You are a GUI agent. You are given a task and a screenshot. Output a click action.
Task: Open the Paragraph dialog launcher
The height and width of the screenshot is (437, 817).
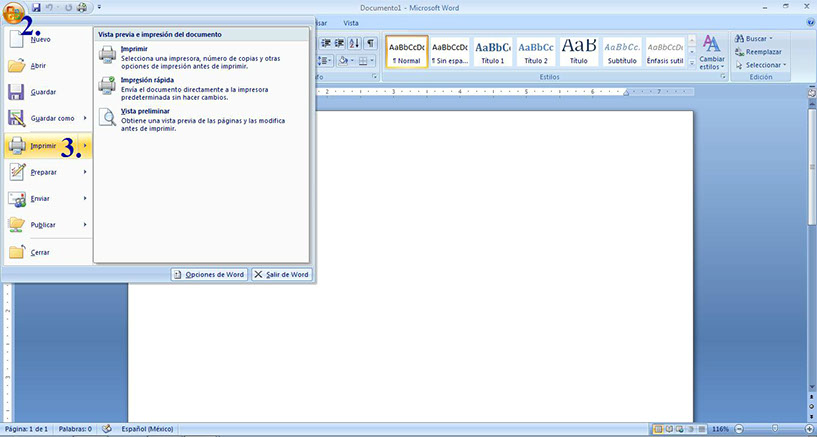375,77
